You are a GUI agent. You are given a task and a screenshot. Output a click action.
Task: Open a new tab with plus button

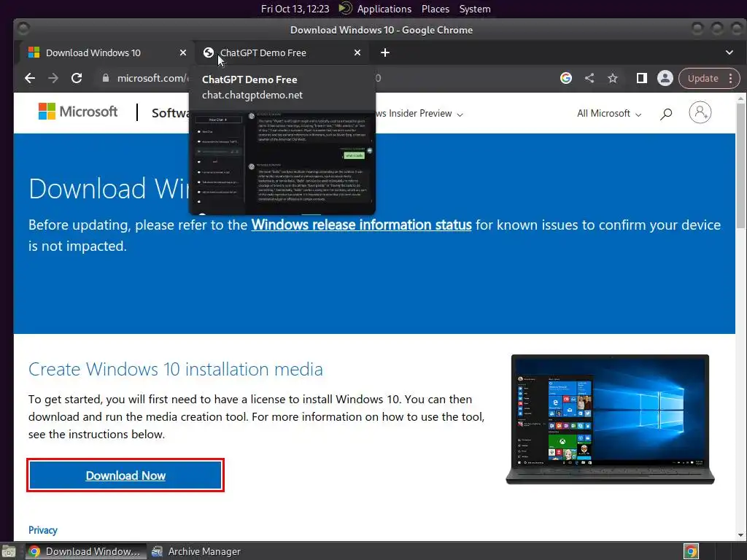(x=385, y=52)
